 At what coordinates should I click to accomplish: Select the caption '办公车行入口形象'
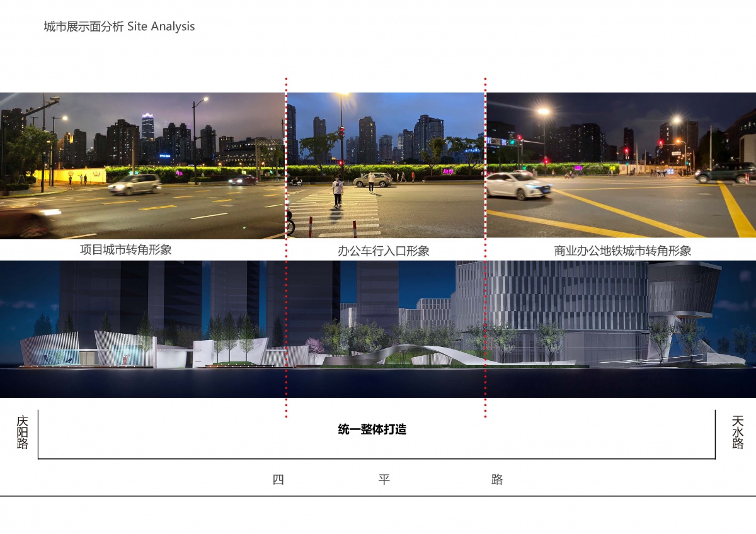click(384, 251)
